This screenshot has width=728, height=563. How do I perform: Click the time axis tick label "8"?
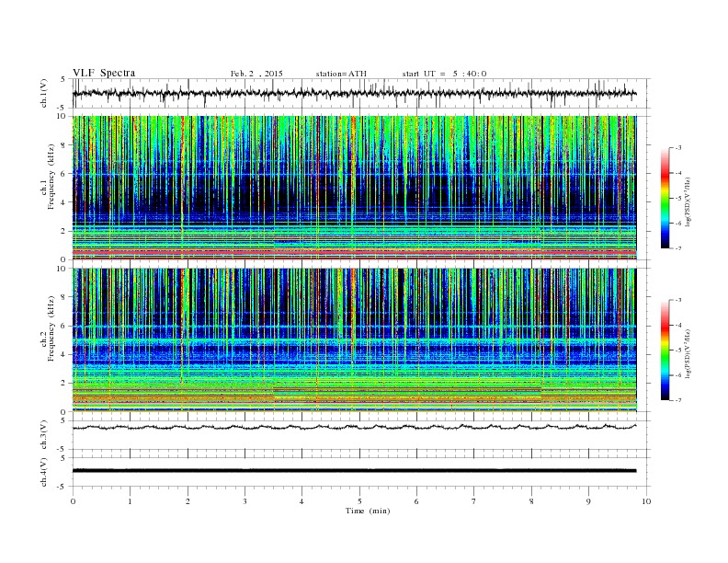pyautogui.click(x=531, y=501)
